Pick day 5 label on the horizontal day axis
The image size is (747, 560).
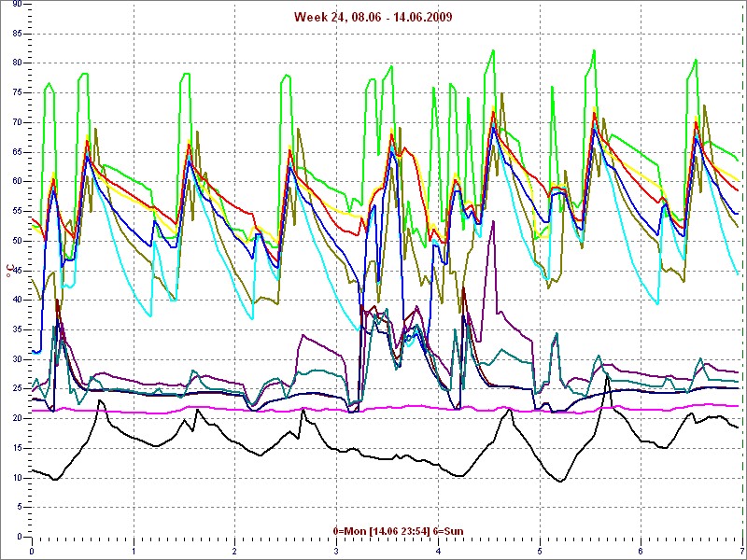point(540,552)
